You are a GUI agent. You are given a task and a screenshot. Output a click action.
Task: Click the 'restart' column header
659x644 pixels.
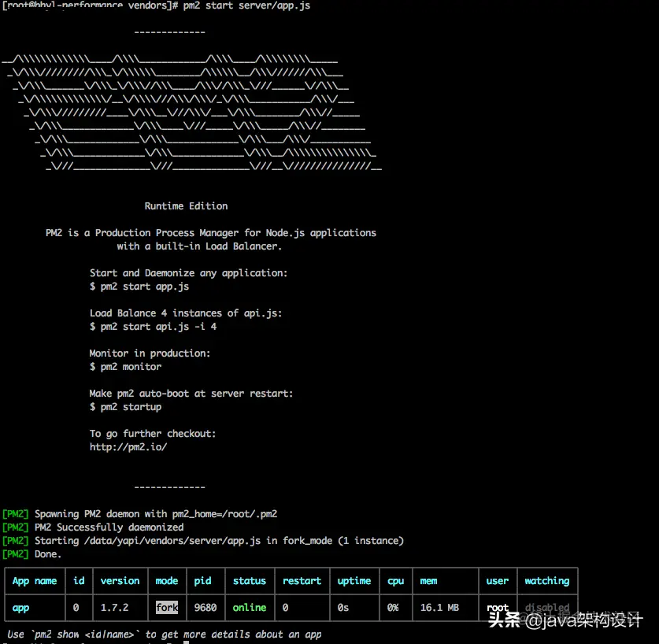(x=302, y=581)
